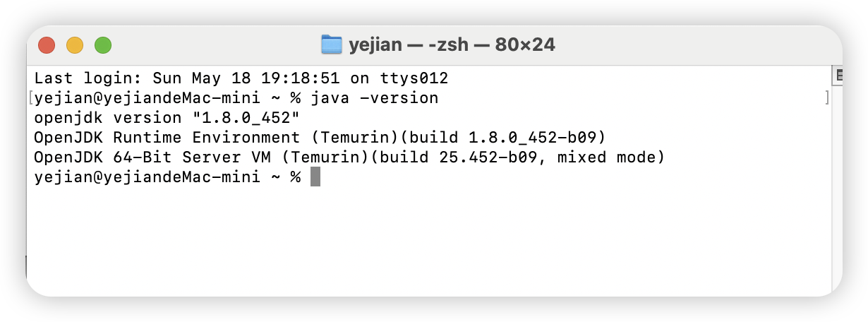The image size is (868, 322).
Task: Click the green full-screen window button
Action: click(103, 45)
